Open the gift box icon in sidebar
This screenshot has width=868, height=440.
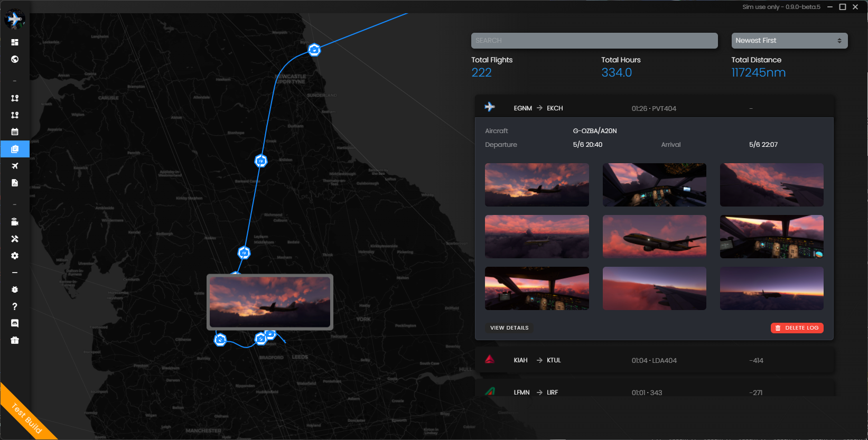pyautogui.click(x=15, y=341)
